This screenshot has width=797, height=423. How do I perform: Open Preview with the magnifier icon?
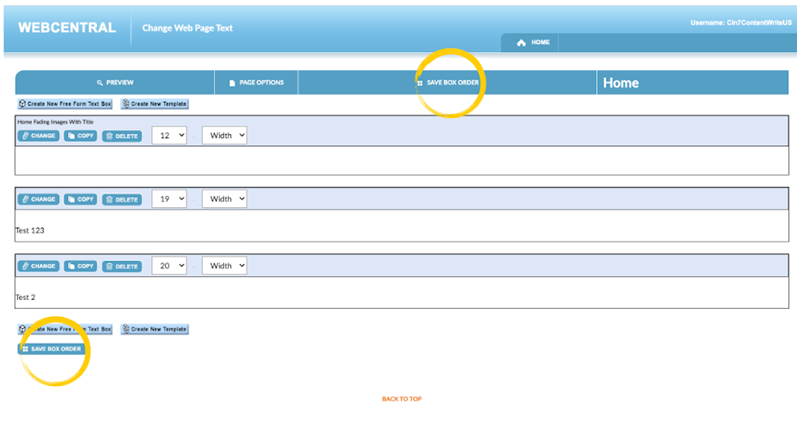[115, 82]
